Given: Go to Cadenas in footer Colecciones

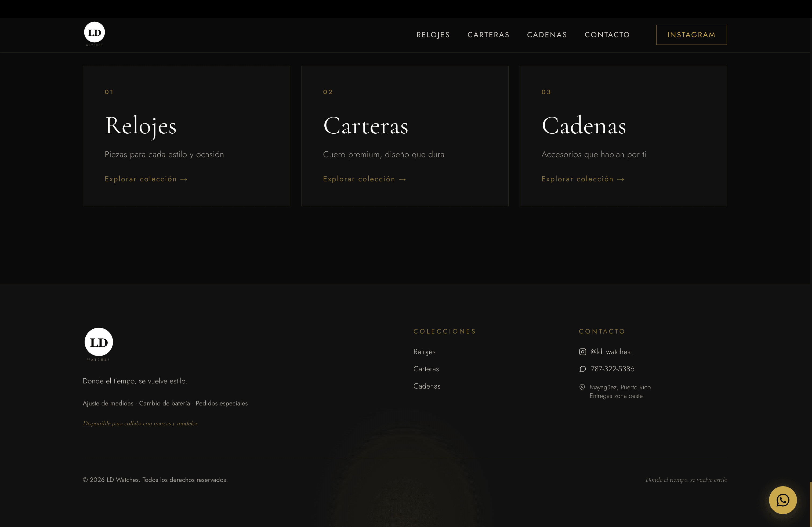Looking at the screenshot, I should [x=426, y=386].
